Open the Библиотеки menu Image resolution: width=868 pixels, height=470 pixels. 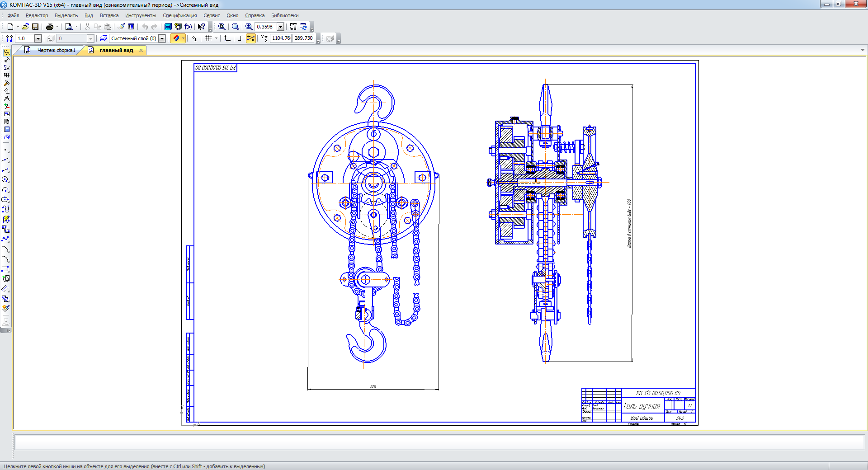285,15
